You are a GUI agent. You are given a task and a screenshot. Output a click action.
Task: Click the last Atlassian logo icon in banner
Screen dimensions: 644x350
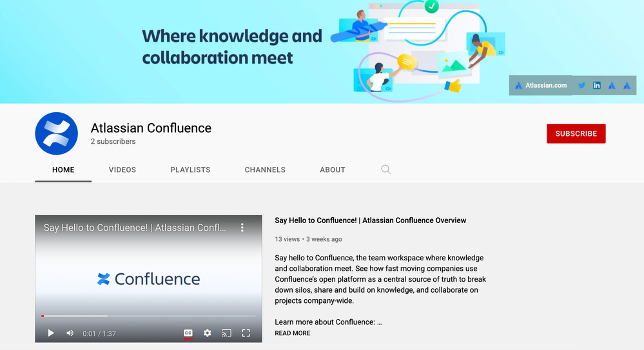point(627,86)
